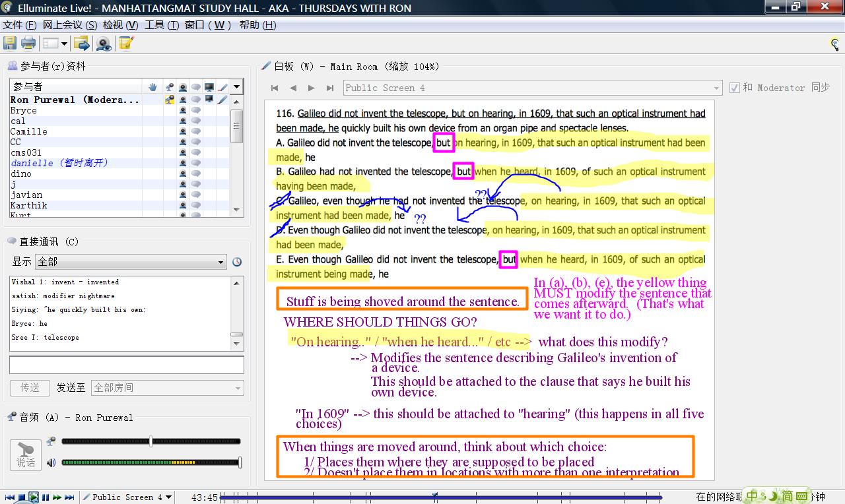The image size is (845, 504).
Task: Click the whiteboard pen column header icon
Action: tap(222, 86)
